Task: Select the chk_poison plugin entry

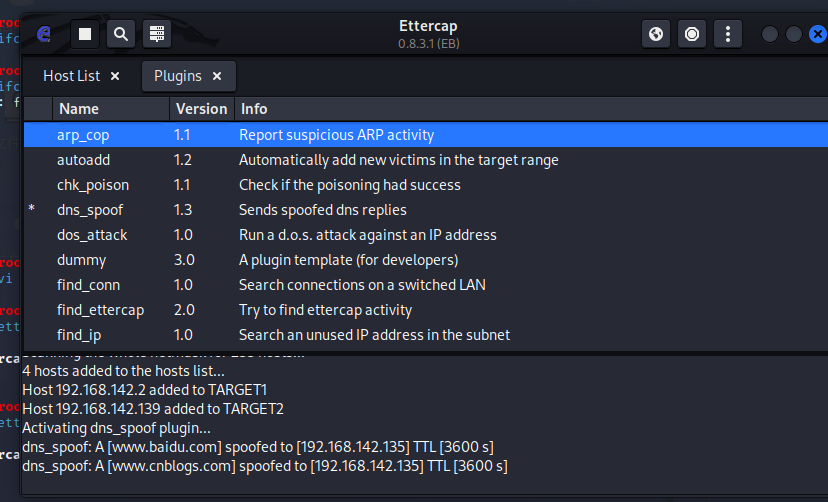Action: point(93,185)
